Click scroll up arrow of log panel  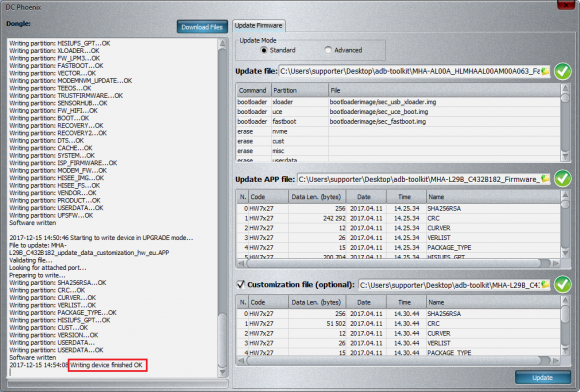coord(222,44)
